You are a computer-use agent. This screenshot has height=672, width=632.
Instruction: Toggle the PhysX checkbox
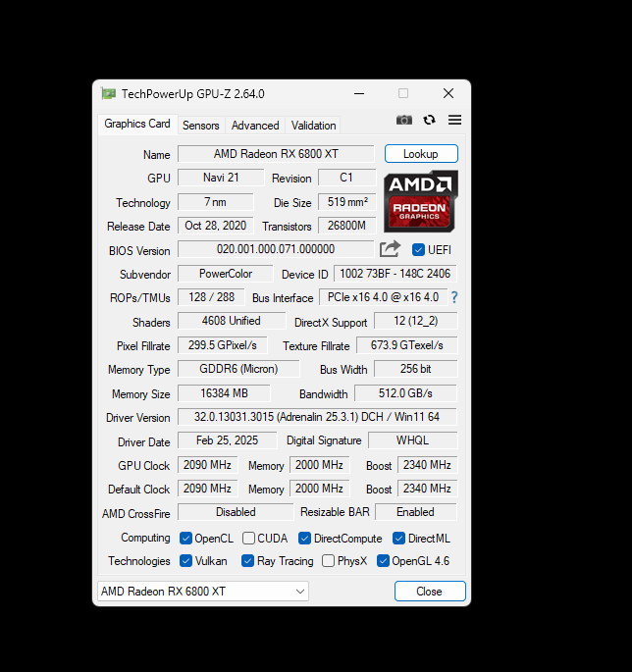(x=328, y=561)
